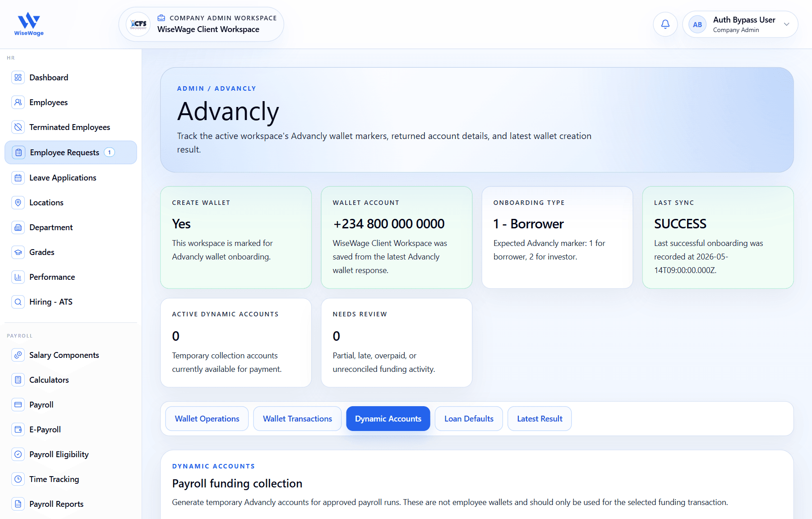
Task: Click the Create Wallet Yes value
Action: coord(181,224)
